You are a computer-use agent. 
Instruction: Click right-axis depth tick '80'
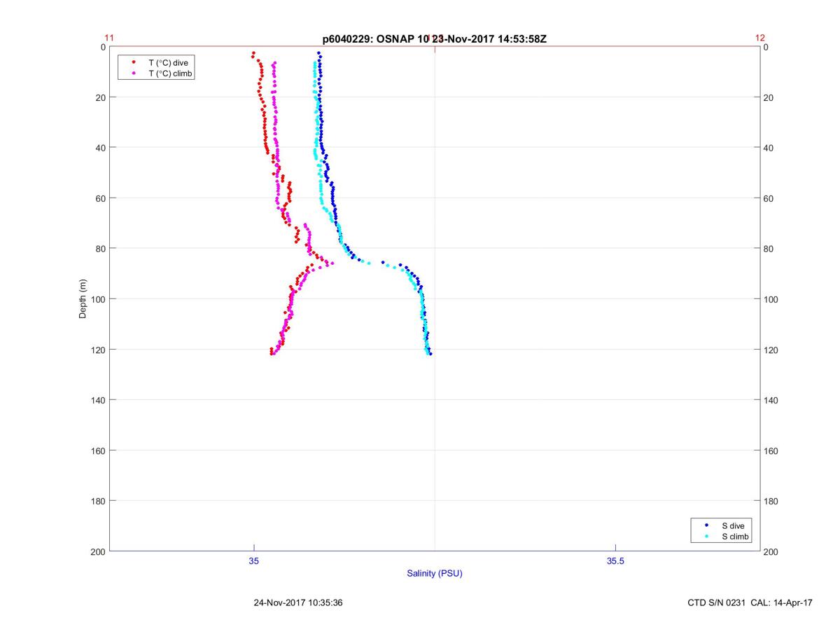pyautogui.click(x=769, y=249)
